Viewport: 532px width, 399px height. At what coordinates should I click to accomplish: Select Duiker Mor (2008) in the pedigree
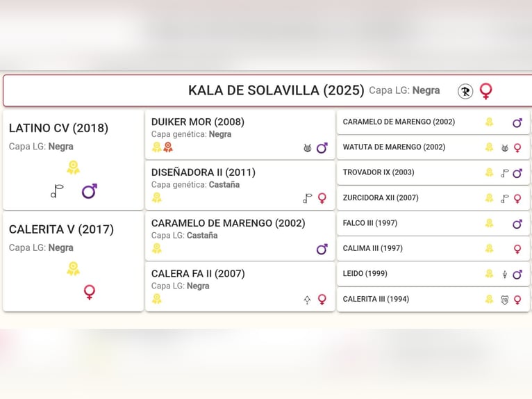(240, 135)
